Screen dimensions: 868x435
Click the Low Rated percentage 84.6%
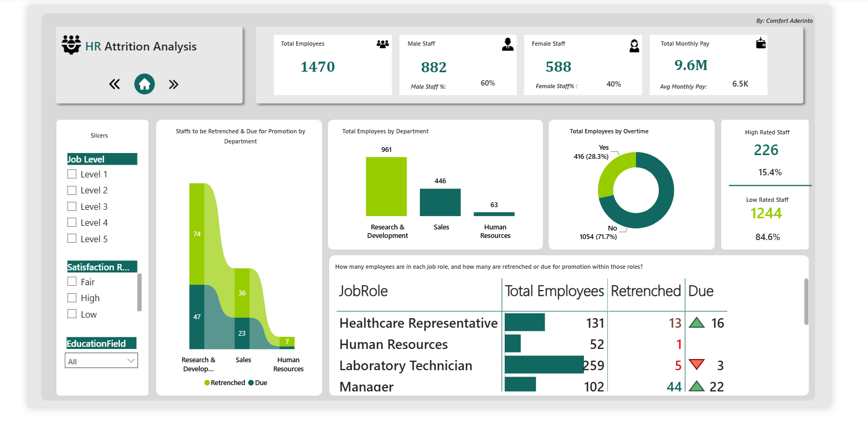click(768, 237)
